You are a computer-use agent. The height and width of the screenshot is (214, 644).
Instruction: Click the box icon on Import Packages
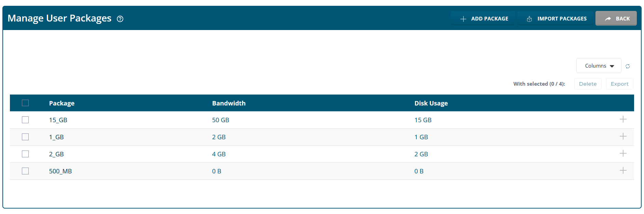[x=529, y=19]
